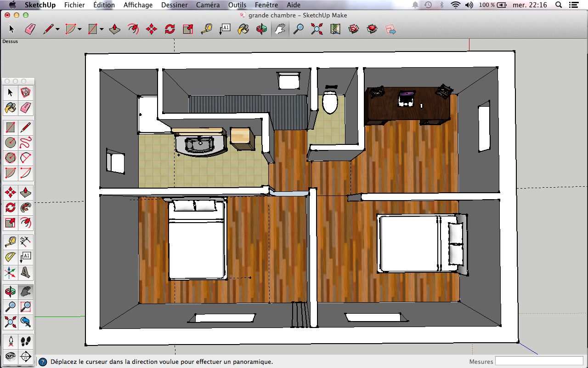Screen dimensions: 588x368
Task: Select the Look Around eye tool
Action: pyautogui.click(x=11, y=356)
